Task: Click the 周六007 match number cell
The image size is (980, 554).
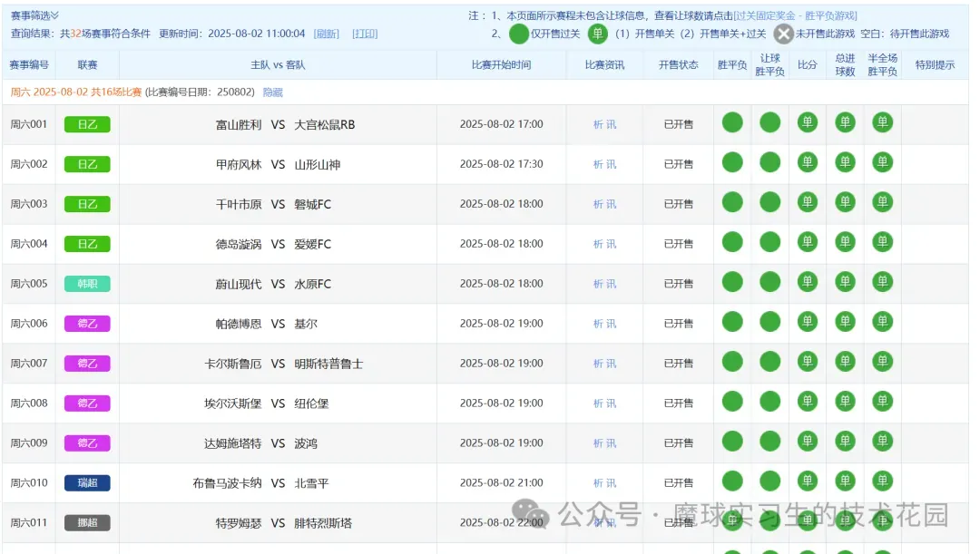Action: tap(29, 364)
